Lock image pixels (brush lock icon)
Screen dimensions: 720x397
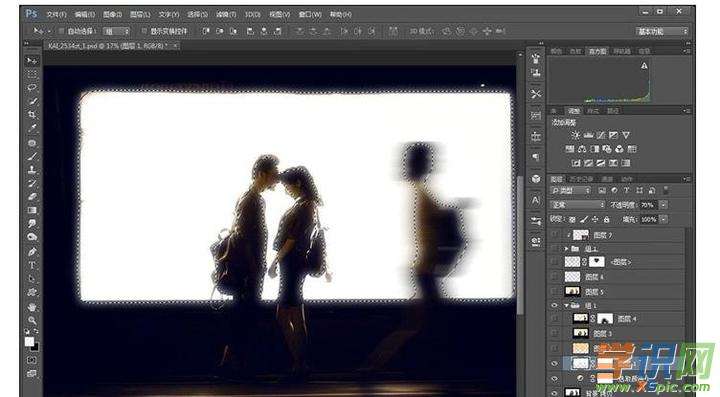(x=584, y=219)
